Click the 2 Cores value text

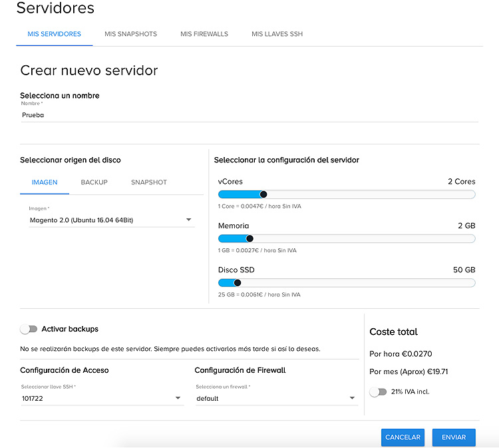point(462,182)
